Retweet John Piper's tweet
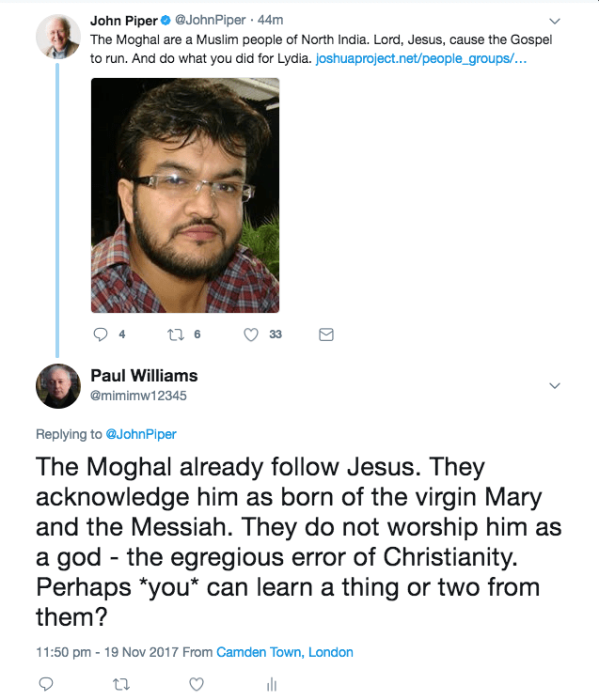599x700 pixels. [174, 334]
